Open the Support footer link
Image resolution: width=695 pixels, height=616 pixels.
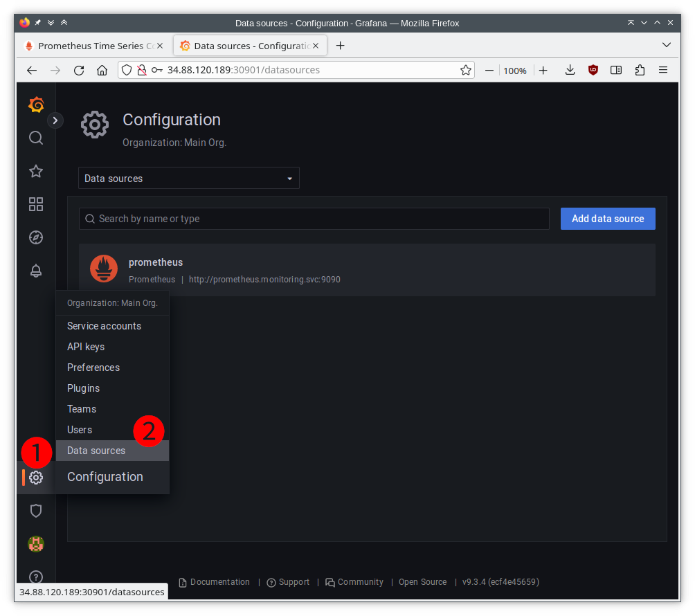[x=288, y=582]
